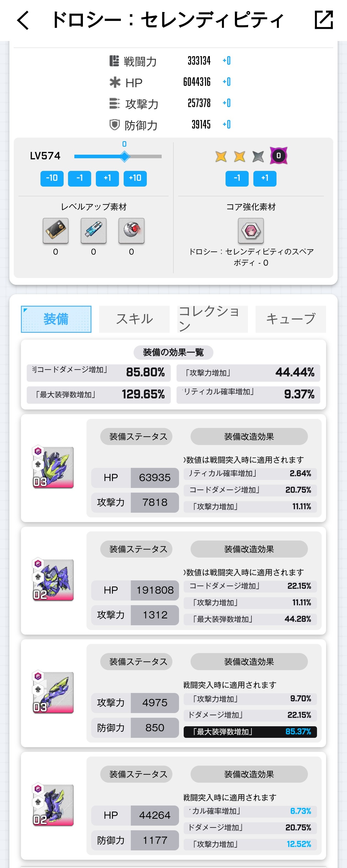Increase level by 10
Viewport: 347px width, 868px height.
pyautogui.click(x=135, y=178)
